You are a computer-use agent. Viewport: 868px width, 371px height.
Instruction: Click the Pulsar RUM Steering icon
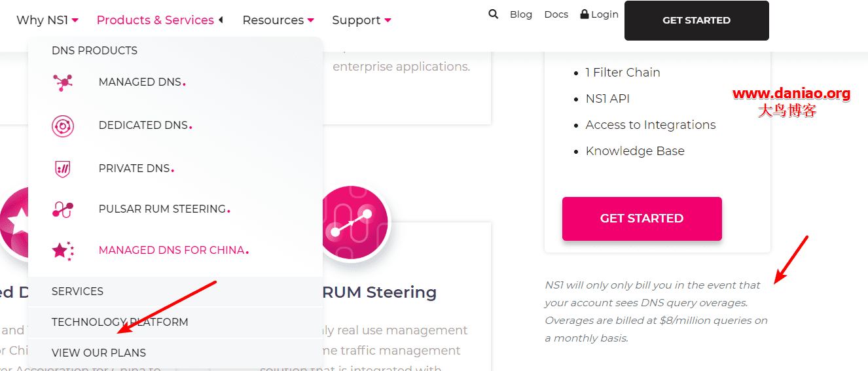click(63, 209)
